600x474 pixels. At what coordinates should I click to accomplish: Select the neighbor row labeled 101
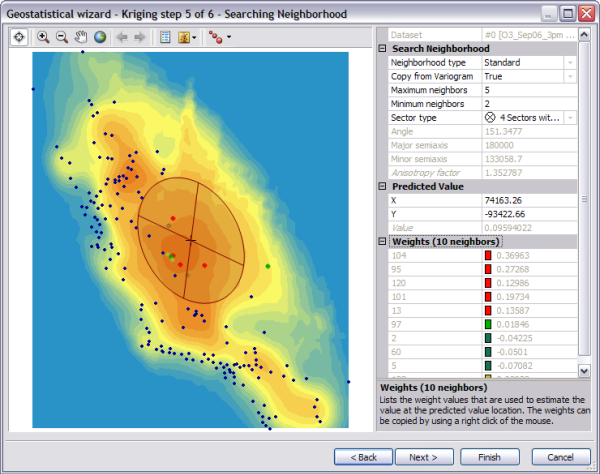[483, 296]
